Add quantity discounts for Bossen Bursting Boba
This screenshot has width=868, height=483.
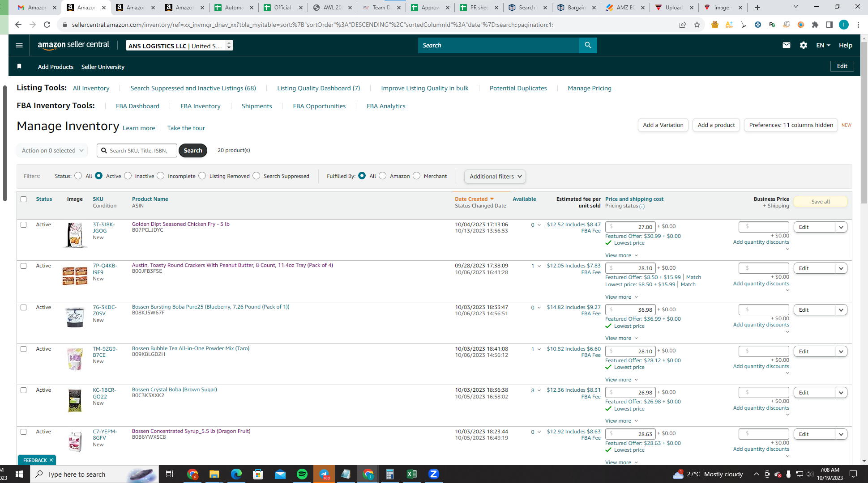coord(761,325)
